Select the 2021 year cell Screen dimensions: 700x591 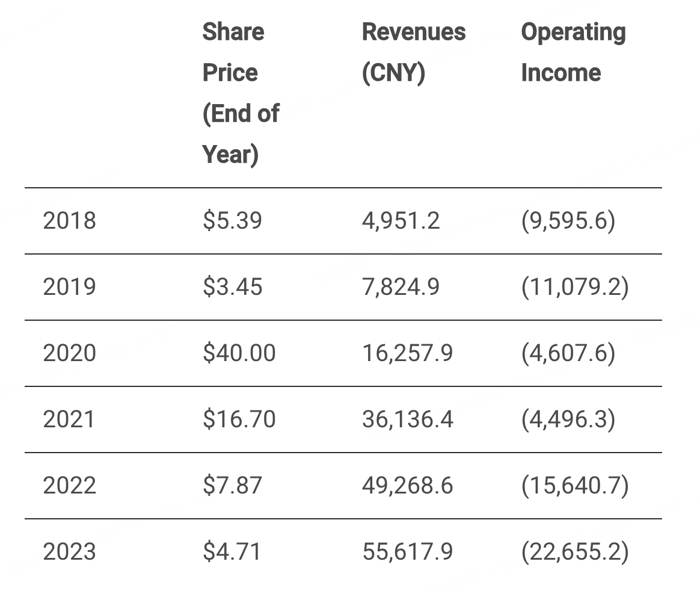(69, 419)
